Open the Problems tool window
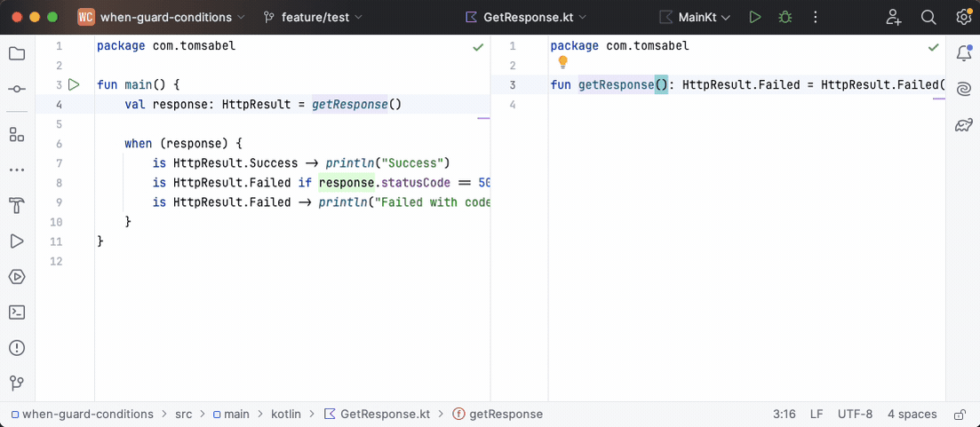The image size is (980, 427). pos(17,348)
